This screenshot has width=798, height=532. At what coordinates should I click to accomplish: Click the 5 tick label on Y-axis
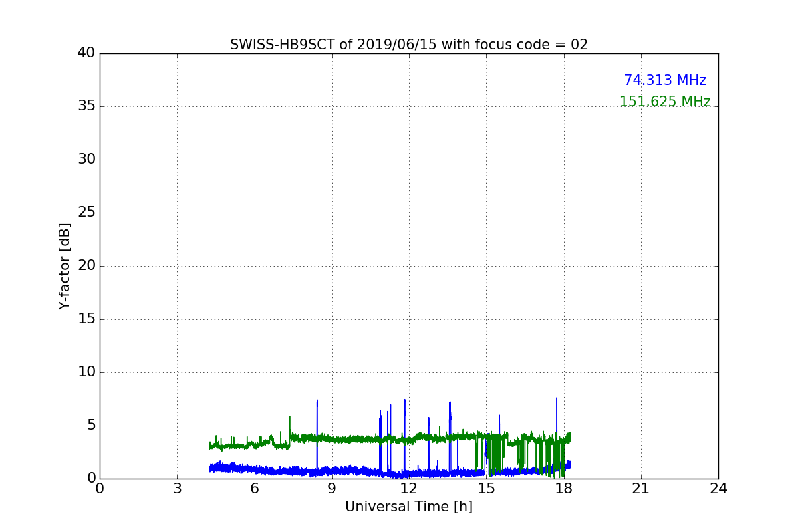click(x=90, y=426)
